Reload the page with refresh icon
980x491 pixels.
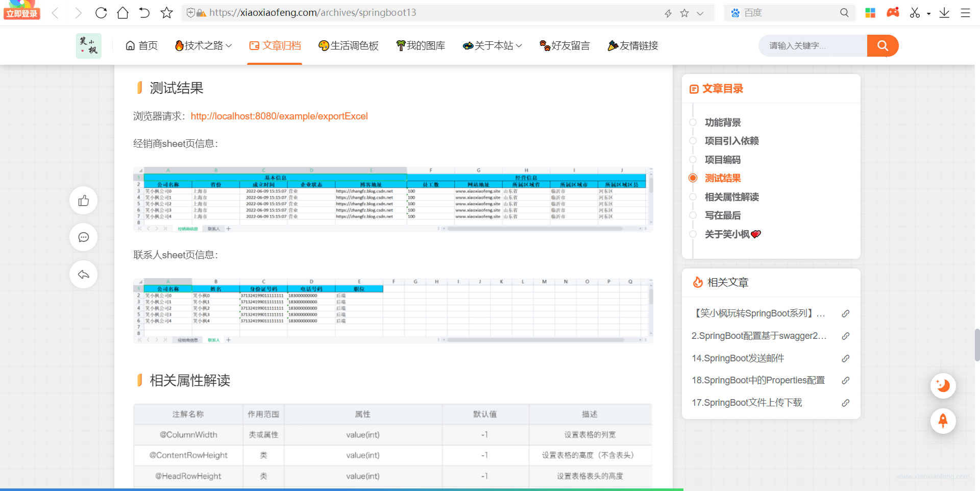point(101,13)
